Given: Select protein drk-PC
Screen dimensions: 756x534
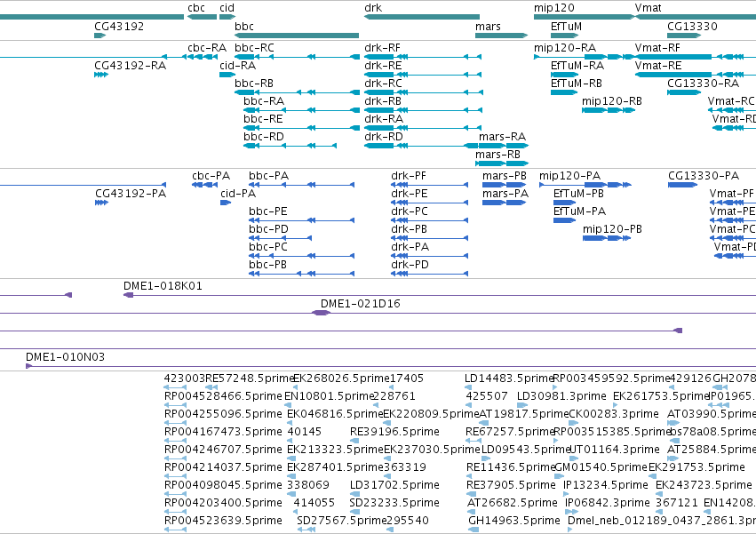Looking at the screenshot, I should 429,220.
